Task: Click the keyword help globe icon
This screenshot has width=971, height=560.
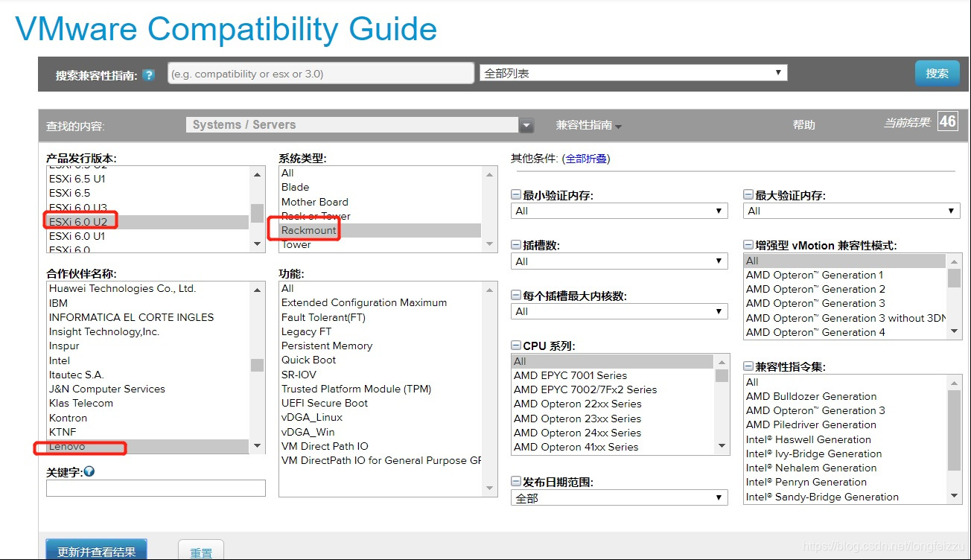Action: (89, 471)
